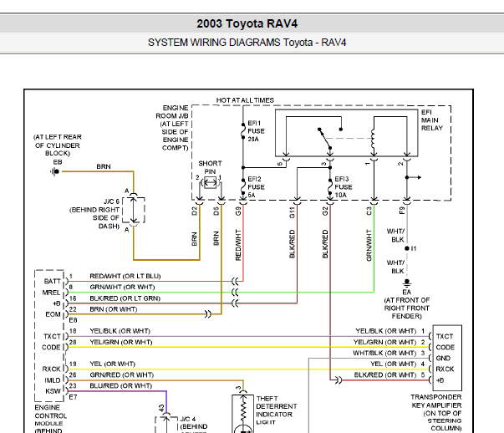Click connector label 'D2'
This screenshot has width=504, height=433.
tap(194, 211)
